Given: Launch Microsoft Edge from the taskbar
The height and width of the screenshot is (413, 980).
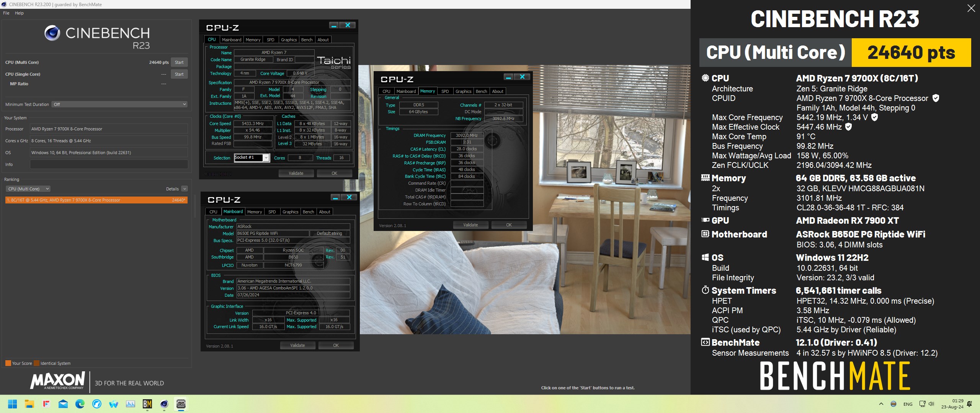Looking at the screenshot, I should [x=80, y=404].
